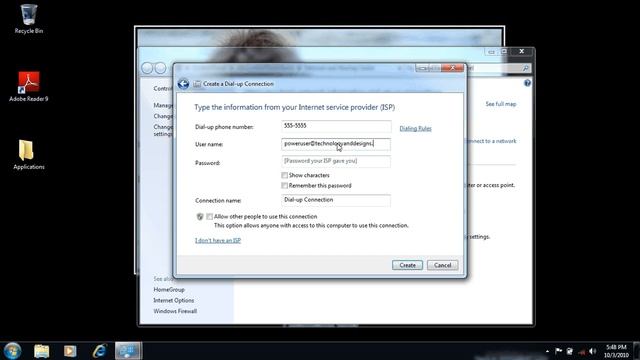Viewport: 640px width, 360px height.
Task: Close the Network and Sharing Center window
Action: (x=522, y=51)
